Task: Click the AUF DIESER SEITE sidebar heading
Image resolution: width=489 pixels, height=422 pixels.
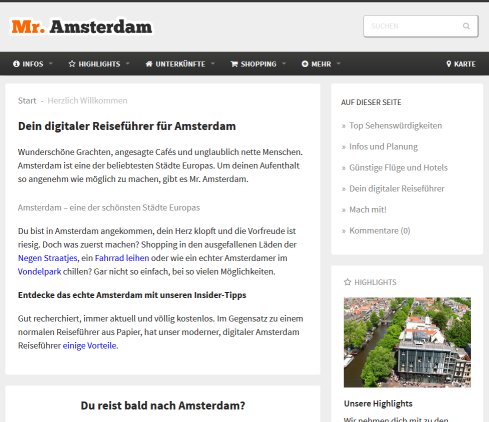Action: (x=371, y=102)
